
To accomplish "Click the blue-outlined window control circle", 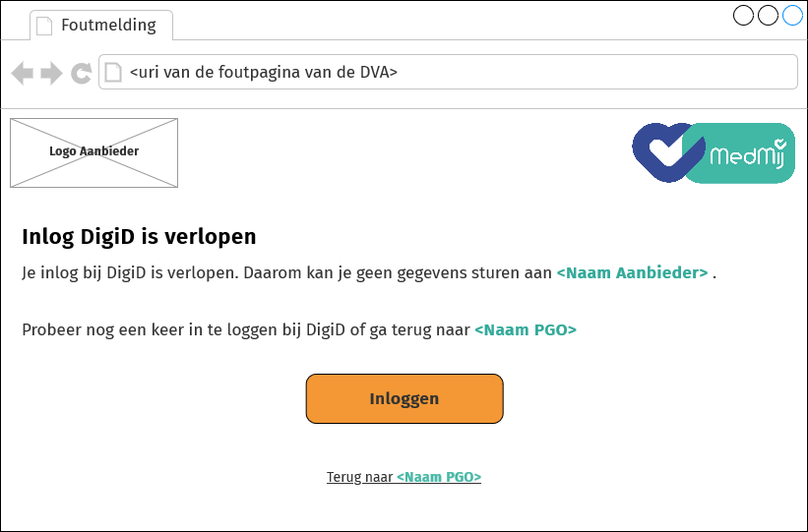I will click(x=792, y=16).
